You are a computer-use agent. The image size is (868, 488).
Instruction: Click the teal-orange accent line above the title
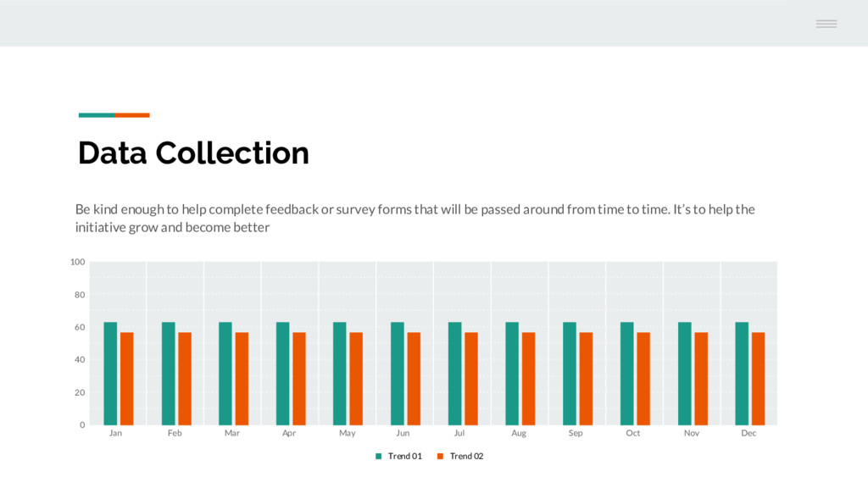pos(114,115)
